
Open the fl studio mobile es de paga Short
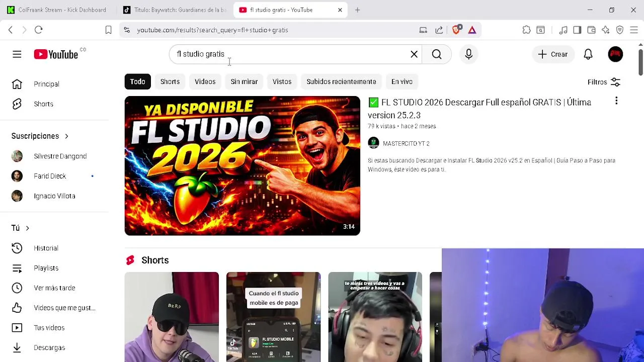click(x=273, y=317)
